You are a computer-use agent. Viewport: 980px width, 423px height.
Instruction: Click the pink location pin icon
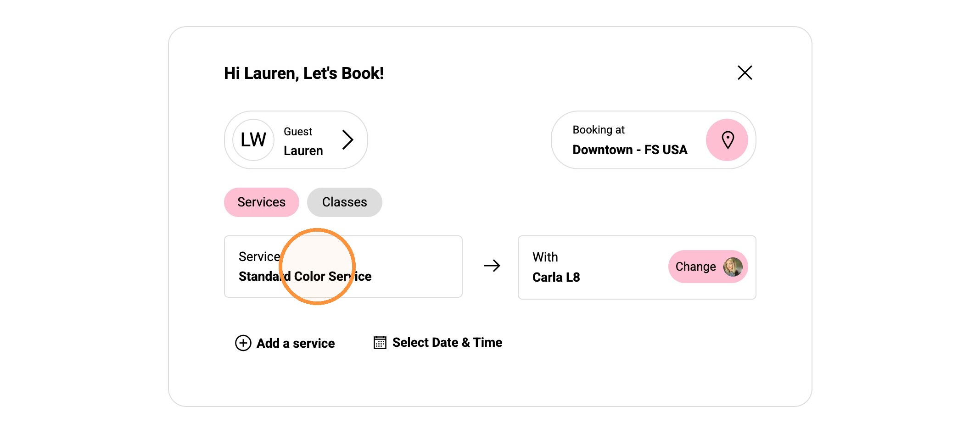(727, 140)
